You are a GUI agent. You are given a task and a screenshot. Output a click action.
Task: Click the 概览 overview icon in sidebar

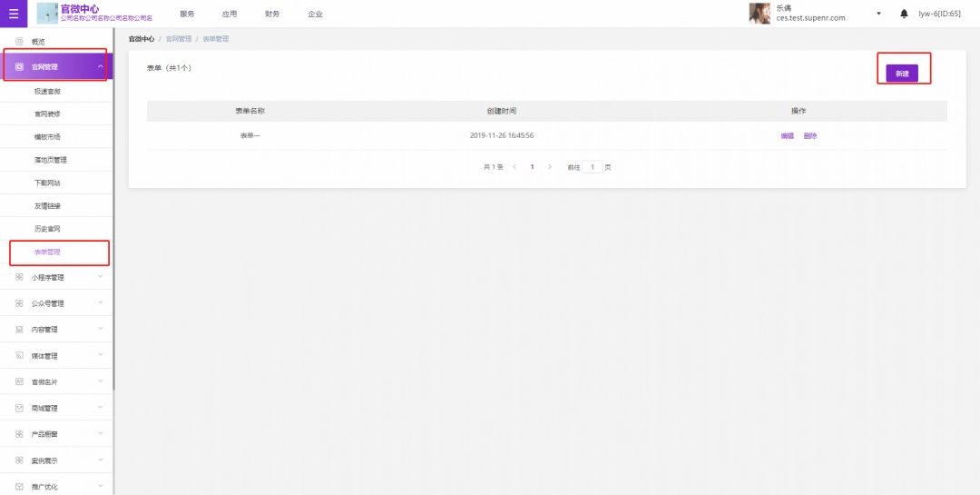19,42
